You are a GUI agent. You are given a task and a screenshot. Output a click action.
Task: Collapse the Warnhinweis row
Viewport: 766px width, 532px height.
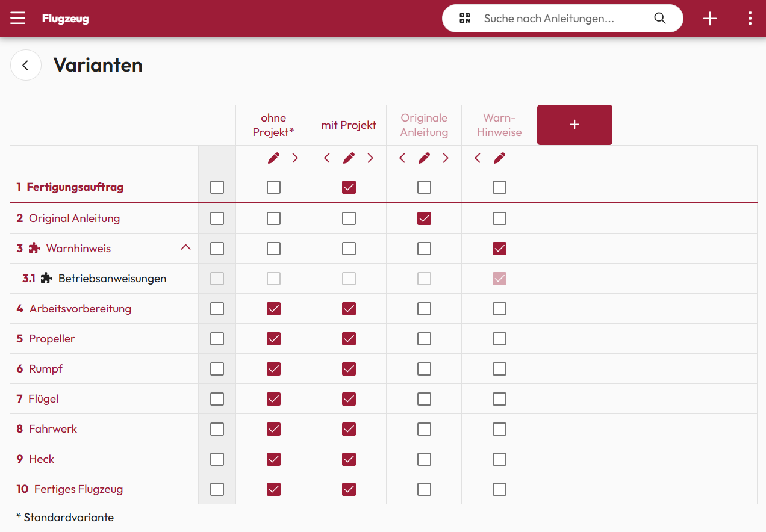pos(185,247)
